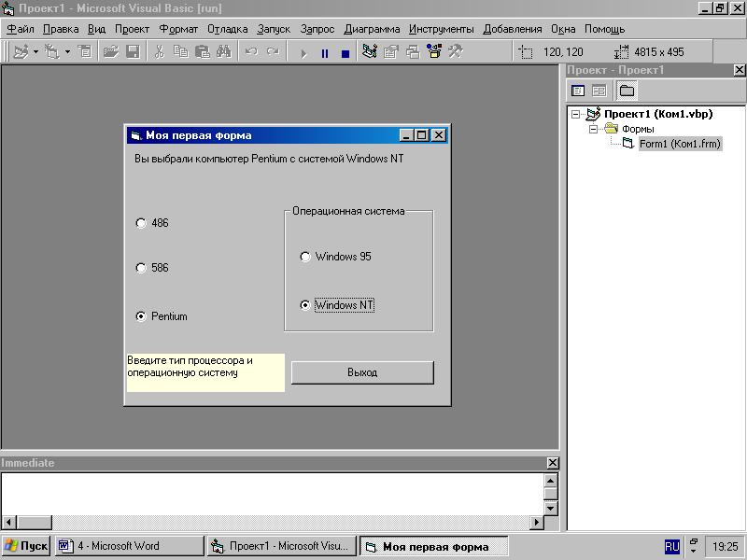Switch to 4 - Microsoft Word taskbar button
747x560 pixels.
(129, 546)
